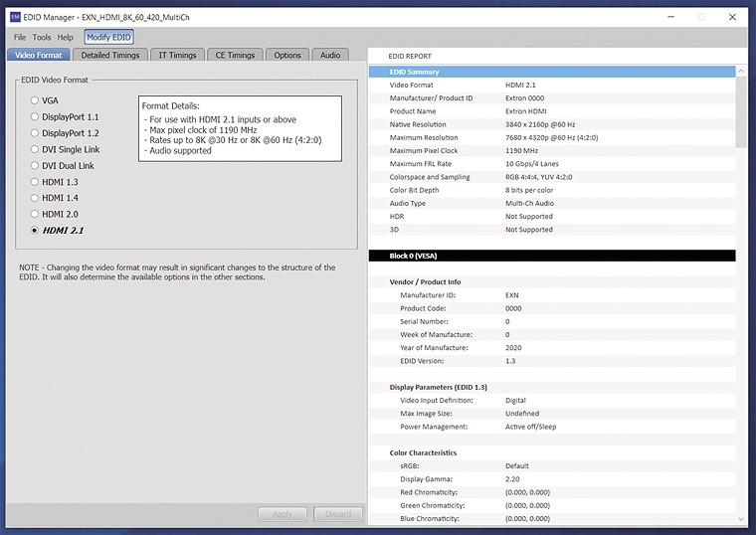Switch to the Detailed Timings tab

[x=110, y=56]
